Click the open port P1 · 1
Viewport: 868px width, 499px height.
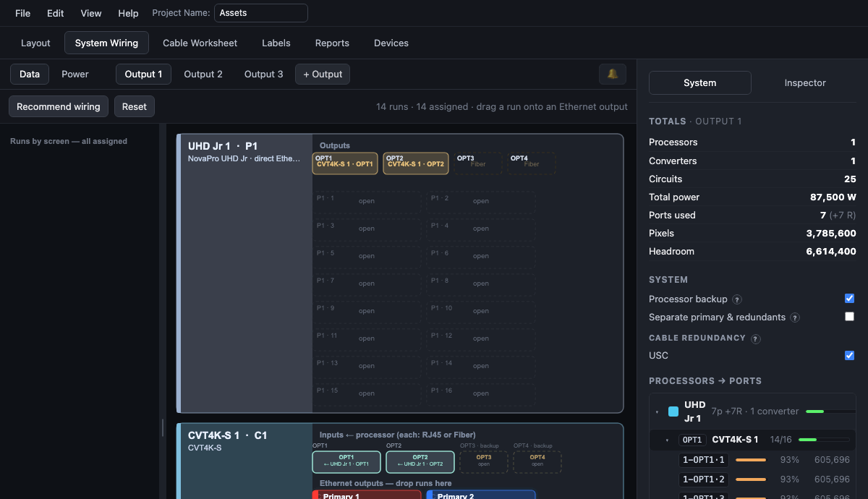367,201
